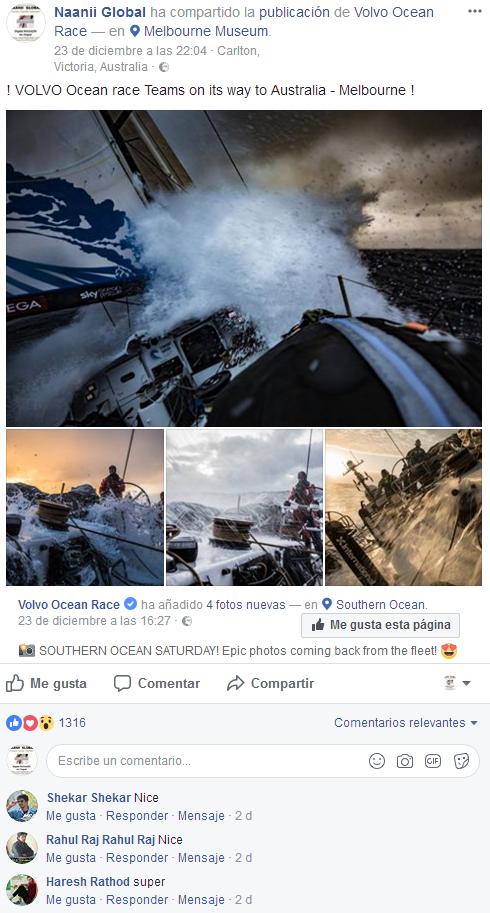Click the Comentar action
Image resolution: width=490 pixels, height=913 pixels.
click(x=157, y=683)
